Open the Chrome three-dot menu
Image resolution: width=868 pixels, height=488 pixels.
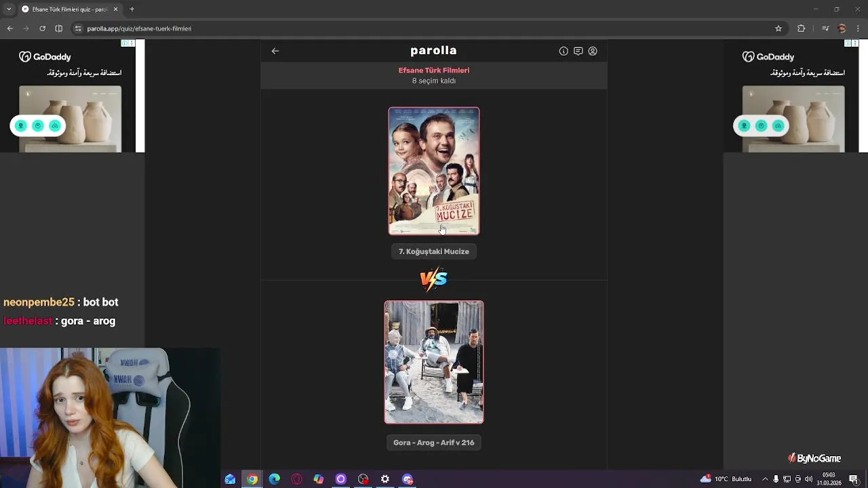pyautogui.click(x=859, y=28)
